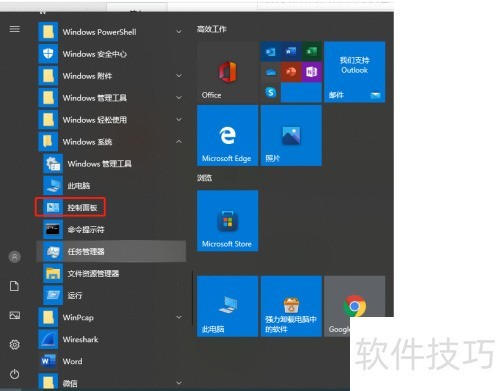Open the user account avatar
The width and height of the screenshot is (500, 391).
[15, 257]
